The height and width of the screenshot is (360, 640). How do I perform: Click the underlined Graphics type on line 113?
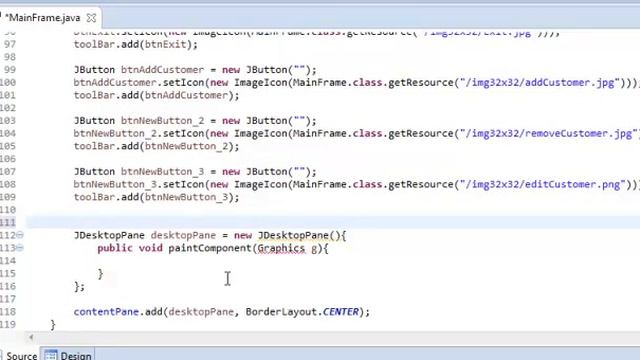(281, 248)
